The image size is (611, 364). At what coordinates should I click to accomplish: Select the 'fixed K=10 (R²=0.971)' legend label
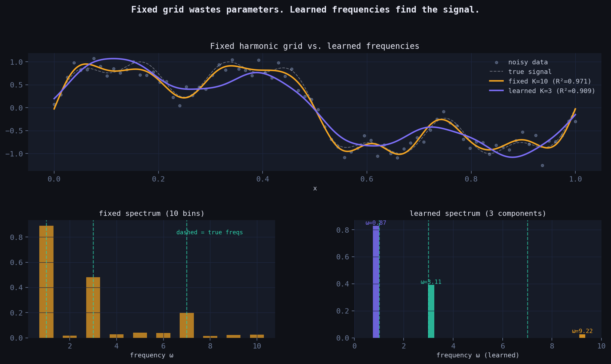click(550, 81)
